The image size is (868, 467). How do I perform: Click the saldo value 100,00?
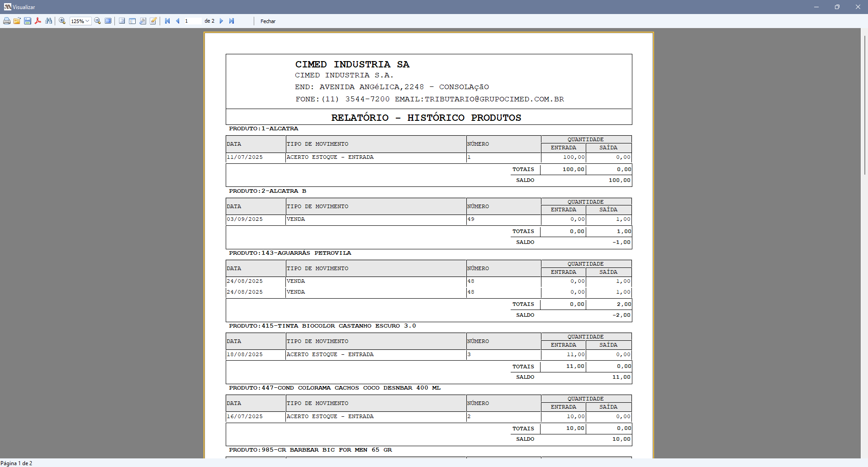pos(620,180)
